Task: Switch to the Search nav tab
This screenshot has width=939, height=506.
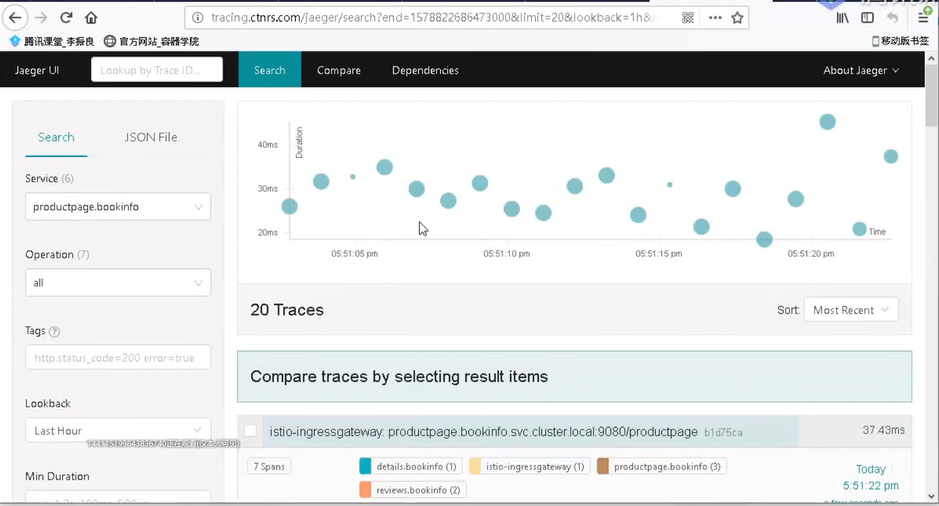Action: point(269,69)
